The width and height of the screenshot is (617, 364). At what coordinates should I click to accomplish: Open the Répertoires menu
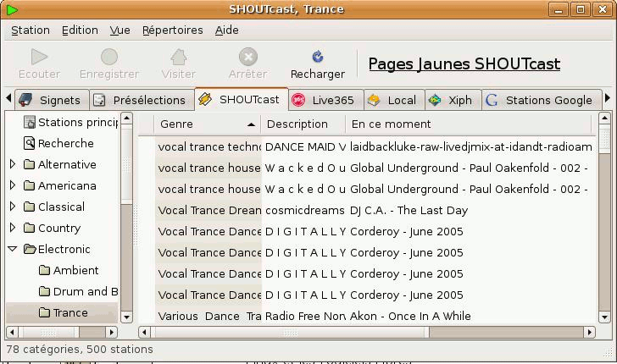[172, 30]
